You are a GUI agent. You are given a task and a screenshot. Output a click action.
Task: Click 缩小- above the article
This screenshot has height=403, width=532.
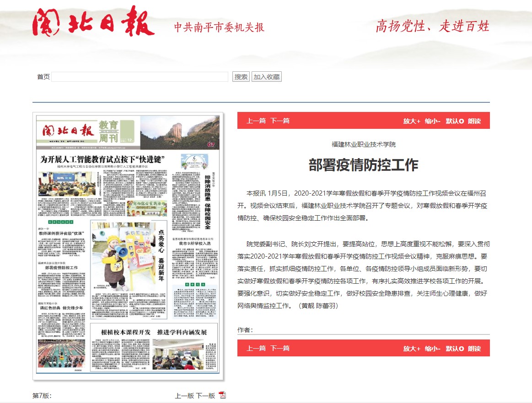[x=432, y=121]
